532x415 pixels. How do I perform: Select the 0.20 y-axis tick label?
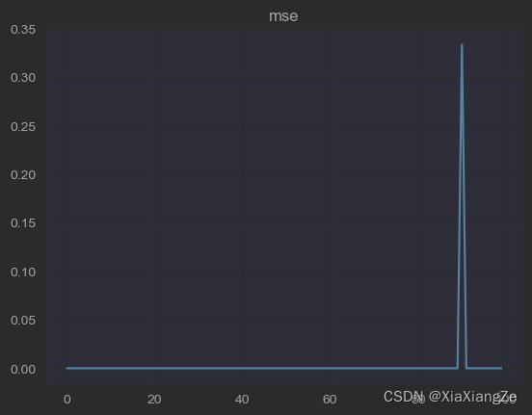[x=23, y=175]
